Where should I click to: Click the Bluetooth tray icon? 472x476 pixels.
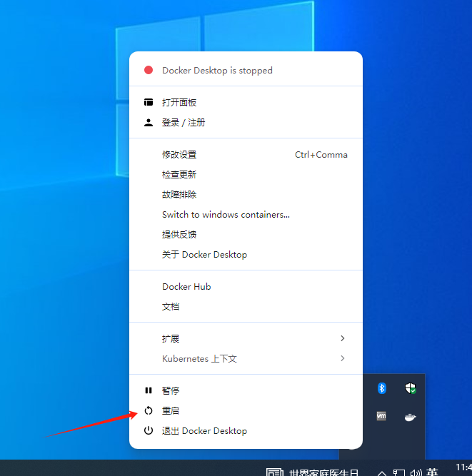tap(382, 388)
